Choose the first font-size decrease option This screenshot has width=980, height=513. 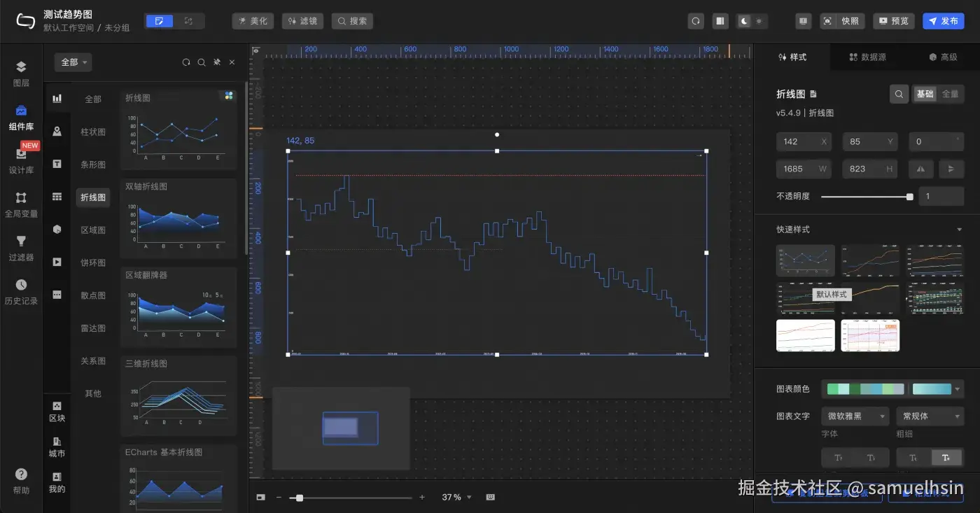point(839,458)
